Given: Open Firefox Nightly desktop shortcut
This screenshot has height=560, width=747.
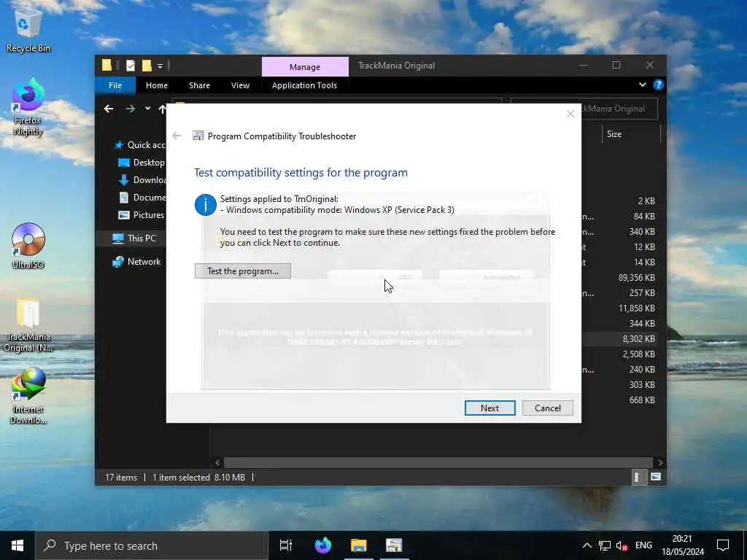Looking at the screenshot, I should point(28,108).
